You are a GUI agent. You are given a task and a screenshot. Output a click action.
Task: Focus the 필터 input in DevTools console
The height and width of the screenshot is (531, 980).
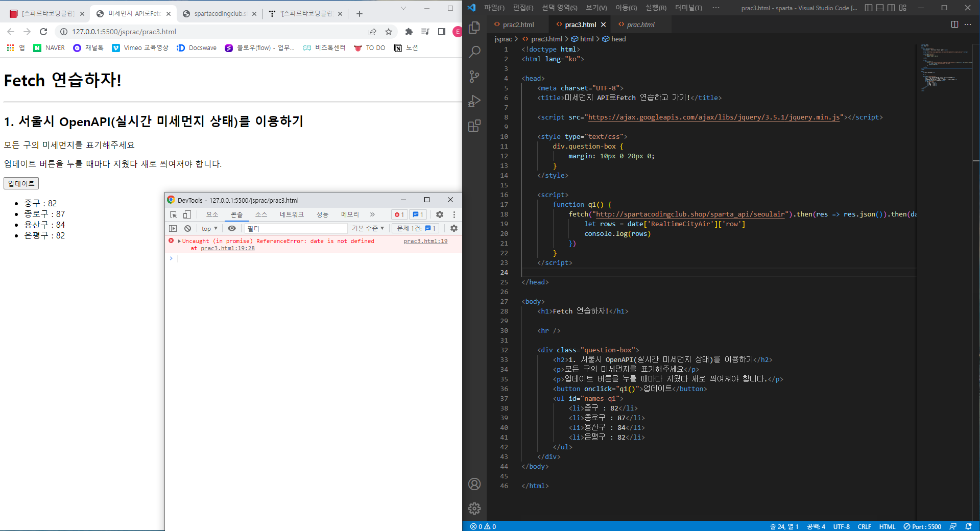[x=296, y=228]
